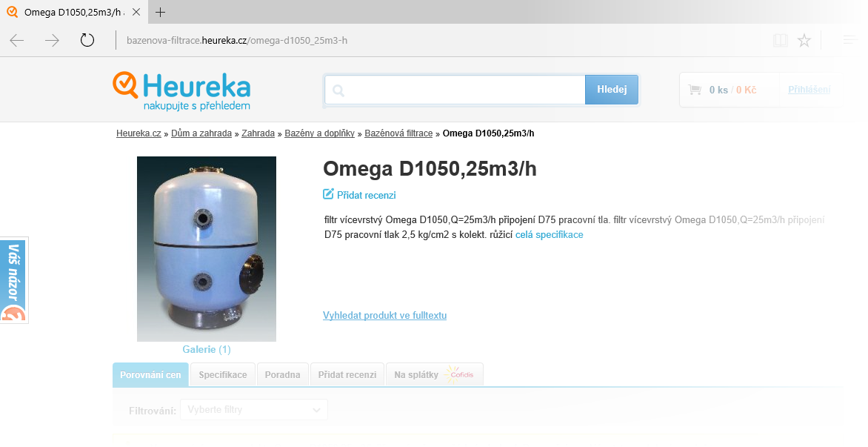Click the search magnifier icon in the field

[x=338, y=90]
